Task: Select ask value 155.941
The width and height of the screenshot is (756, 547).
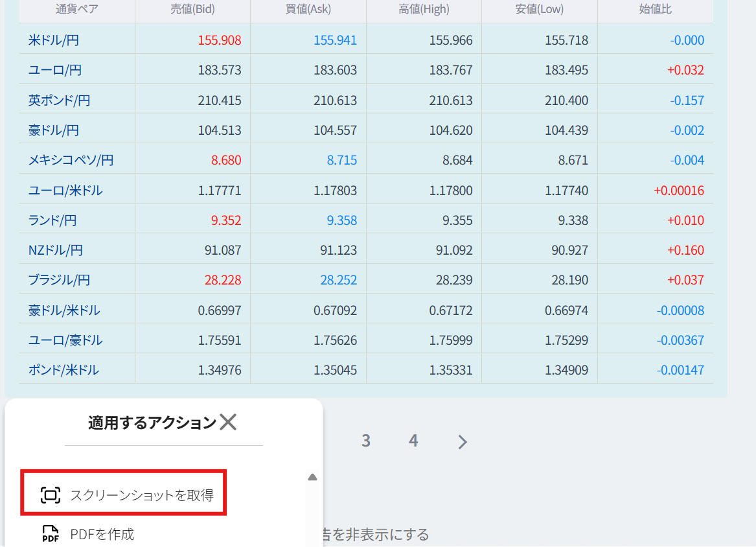Action: [x=335, y=40]
